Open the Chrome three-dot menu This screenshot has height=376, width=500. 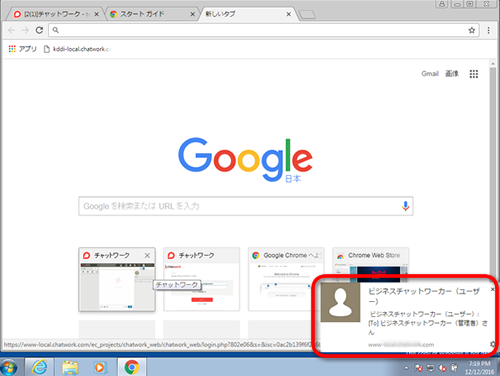point(488,30)
